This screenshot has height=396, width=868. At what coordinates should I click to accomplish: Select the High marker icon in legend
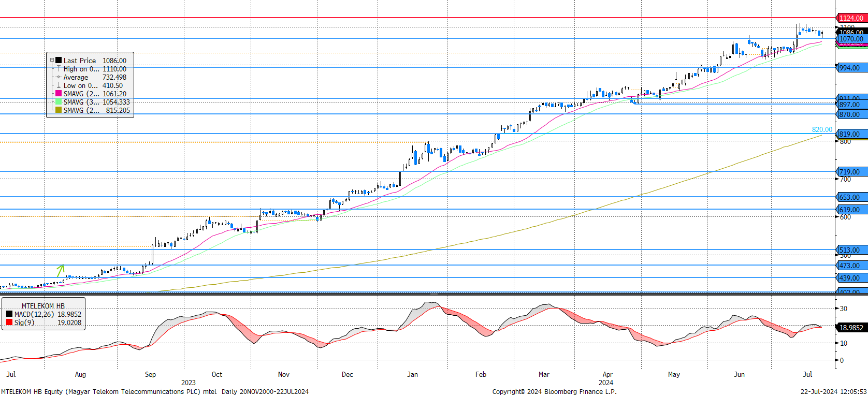[59, 68]
